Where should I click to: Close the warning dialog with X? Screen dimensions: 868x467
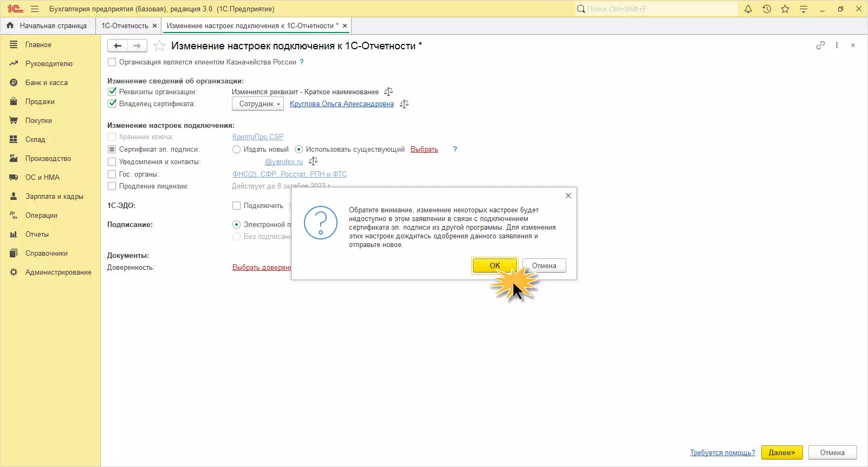pyautogui.click(x=568, y=196)
